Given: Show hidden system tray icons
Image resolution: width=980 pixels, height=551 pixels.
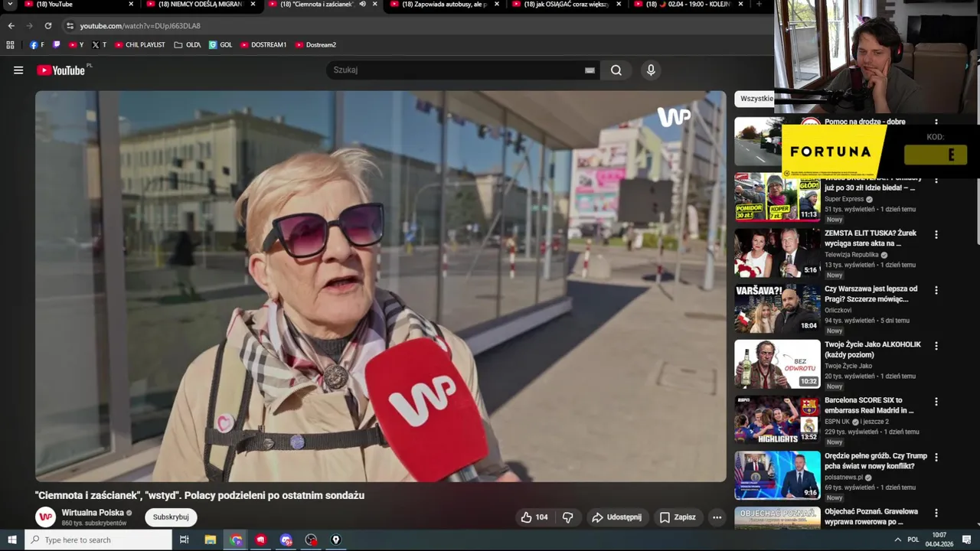Looking at the screenshot, I should click(x=897, y=540).
